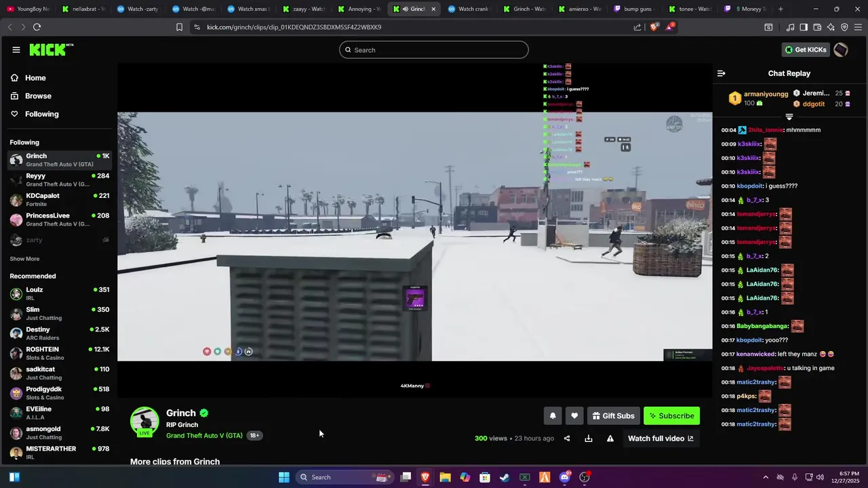Open Leo AI sparkle icon
The width and height of the screenshot is (868, 488).
(x=831, y=27)
